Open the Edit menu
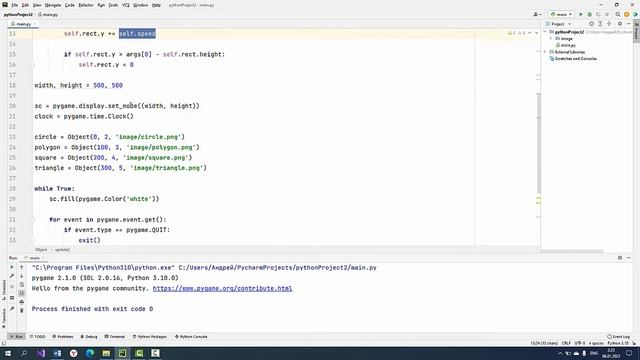The image size is (640, 360). click(x=25, y=5)
